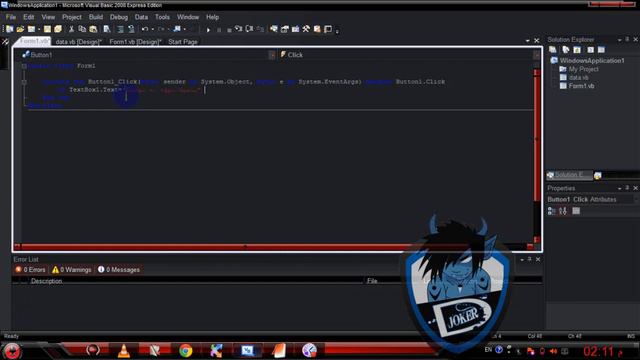Click the Copy toolbar icon
The image size is (640, 360).
pos(82,29)
